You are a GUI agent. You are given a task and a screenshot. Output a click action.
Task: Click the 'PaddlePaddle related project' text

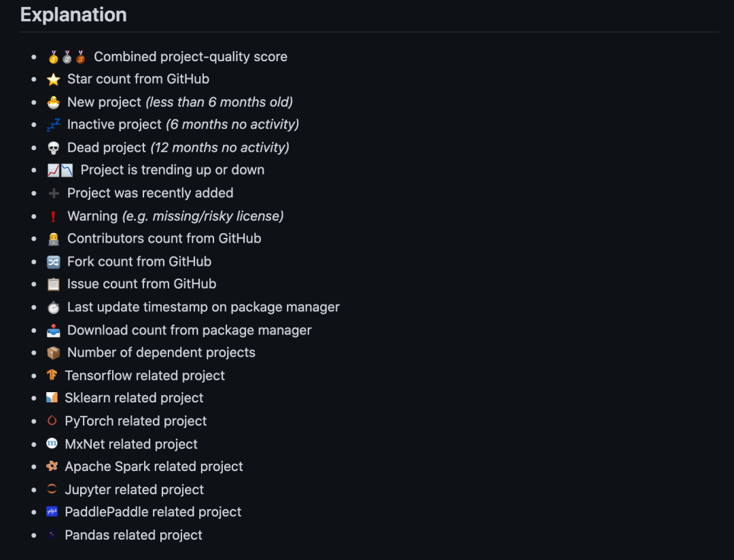(x=153, y=512)
